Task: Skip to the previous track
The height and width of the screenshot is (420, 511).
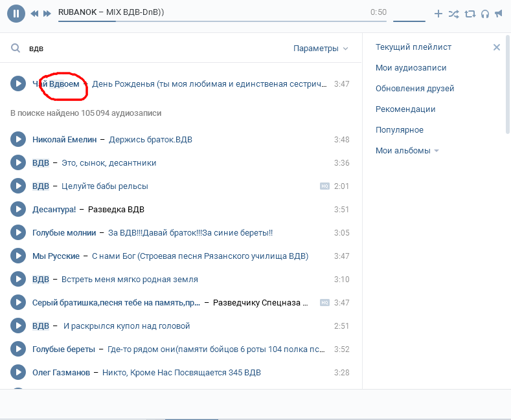Action: pos(34,13)
